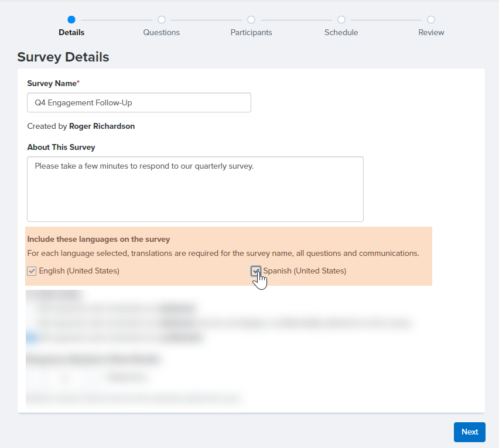The image size is (499, 448).
Task: Click the first underlined link in the blurred section
Action: 176,308
